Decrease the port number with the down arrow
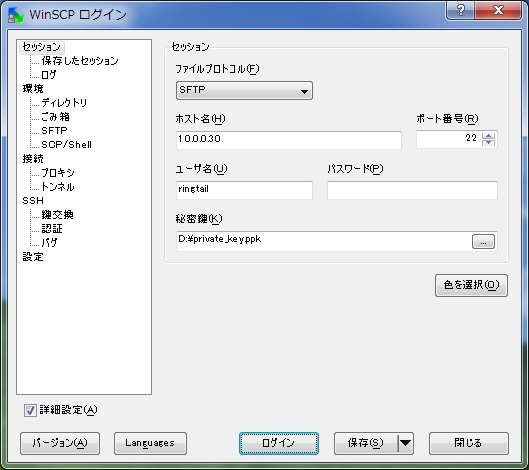The height and width of the screenshot is (470, 529). (x=489, y=143)
